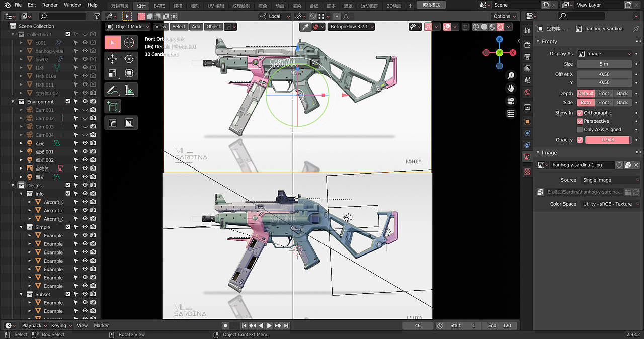Expand the 空物体 item in the outliner
644x339 pixels.
click(22, 168)
